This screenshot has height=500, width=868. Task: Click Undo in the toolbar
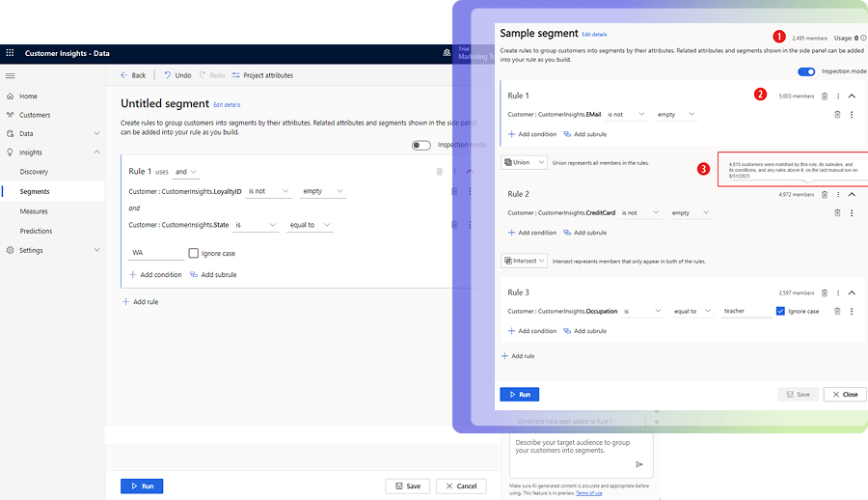tap(176, 75)
